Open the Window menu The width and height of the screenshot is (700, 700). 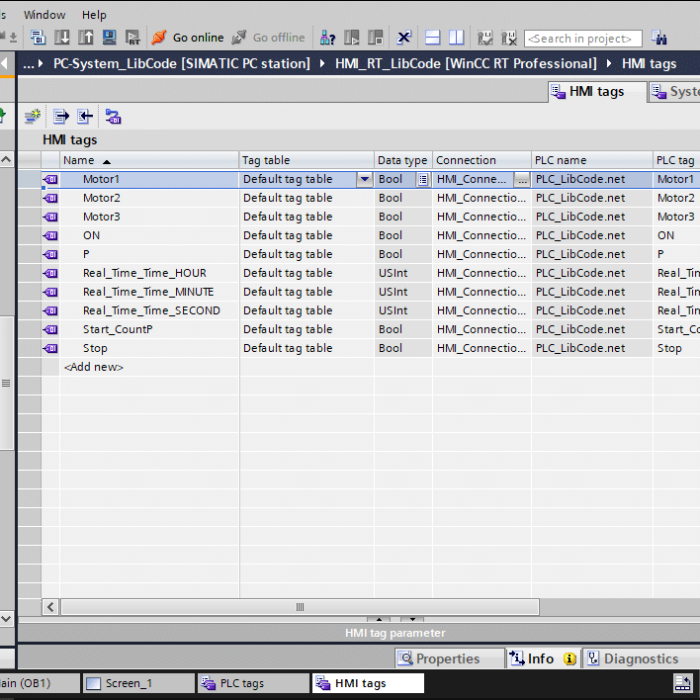point(44,15)
